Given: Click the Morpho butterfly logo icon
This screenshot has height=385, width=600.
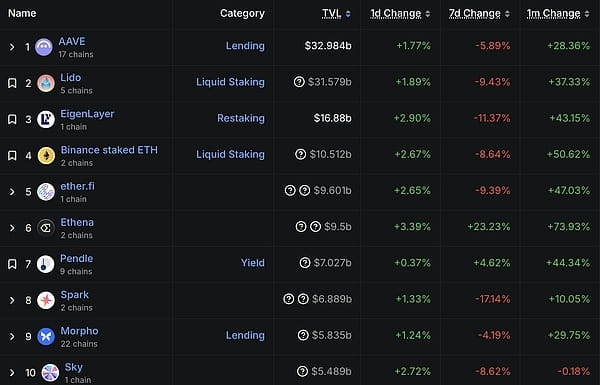Looking at the screenshot, I should [46, 336].
